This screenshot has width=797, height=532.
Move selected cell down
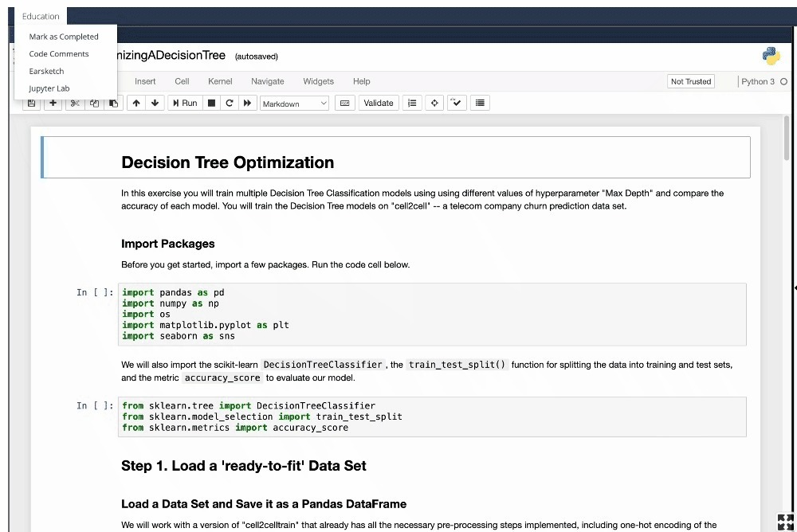click(x=155, y=104)
